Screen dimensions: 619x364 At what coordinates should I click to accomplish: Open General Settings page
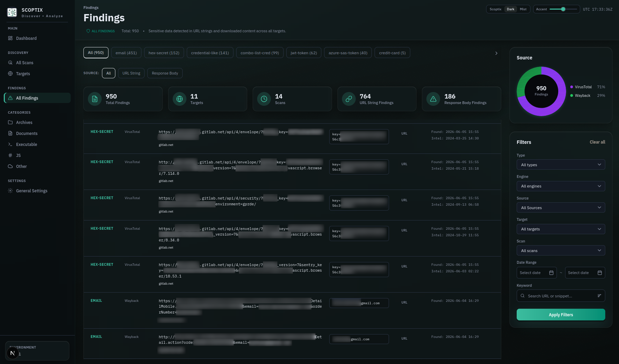37,191
